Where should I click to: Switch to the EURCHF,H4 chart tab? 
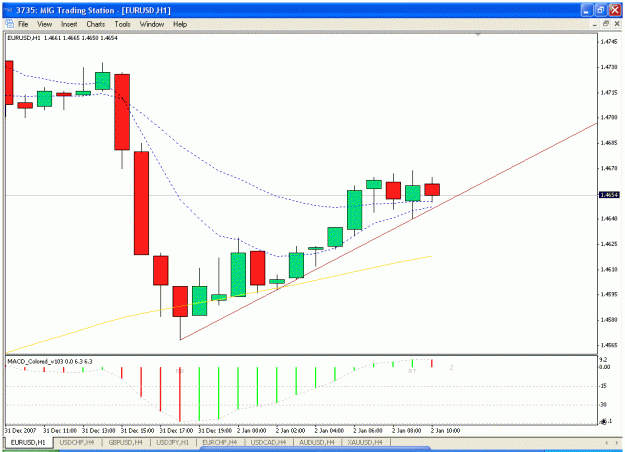220,442
